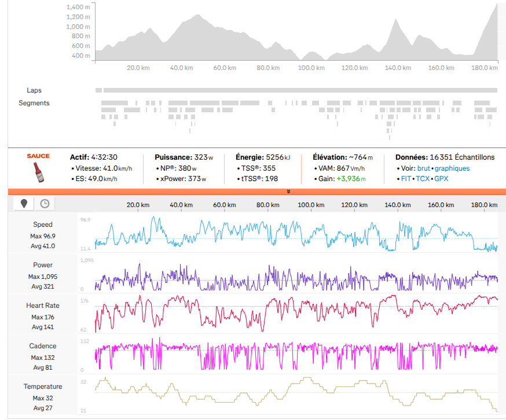Switch x-axis to distance pin icon

pos(24,204)
